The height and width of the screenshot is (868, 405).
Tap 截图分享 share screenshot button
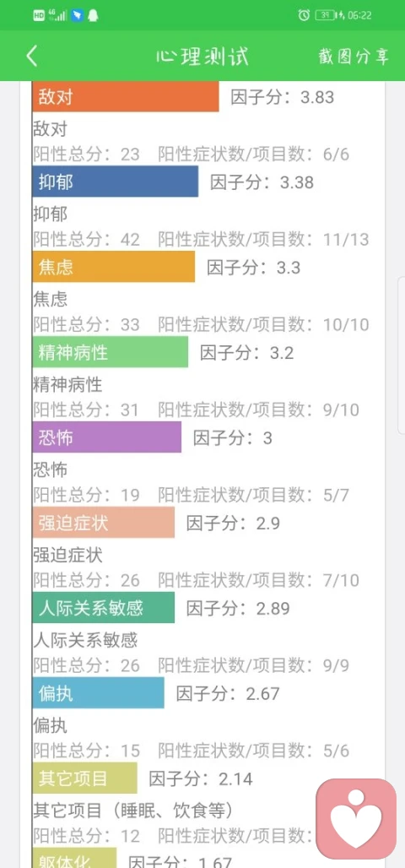pyautogui.click(x=354, y=56)
